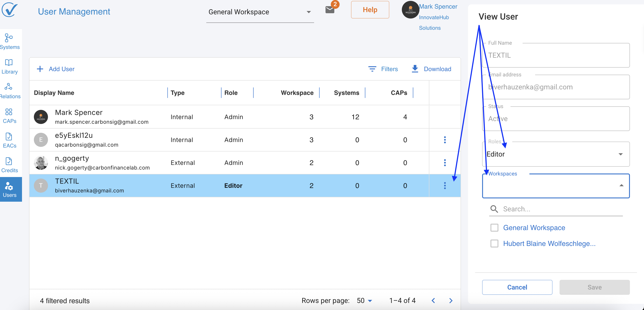The width and height of the screenshot is (644, 310).
Task: Check the General Workspace checkbox
Action: click(x=494, y=227)
